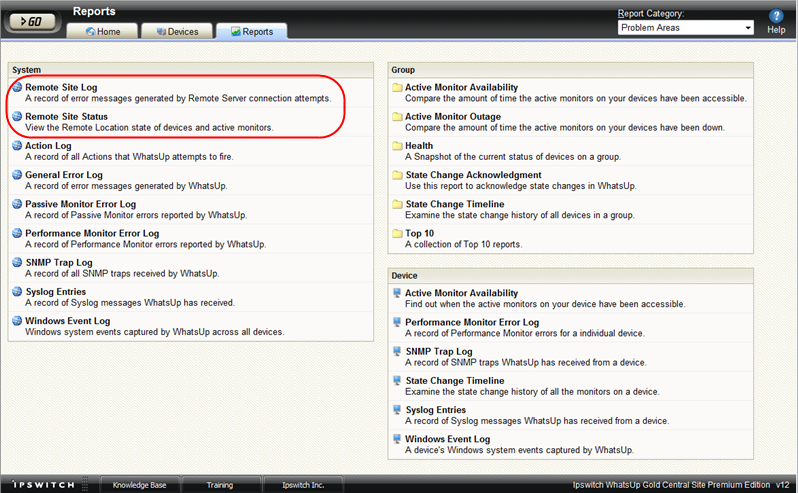The width and height of the screenshot is (798, 493).
Task: Click the monitor icon beside Device Syslog Entries
Action: click(x=397, y=410)
